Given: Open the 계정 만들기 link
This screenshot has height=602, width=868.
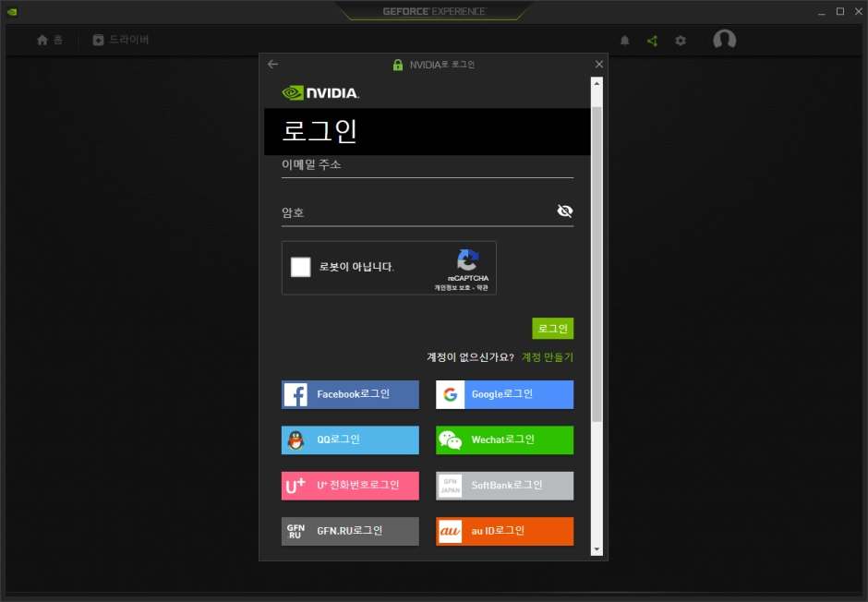Looking at the screenshot, I should [x=548, y=357].
